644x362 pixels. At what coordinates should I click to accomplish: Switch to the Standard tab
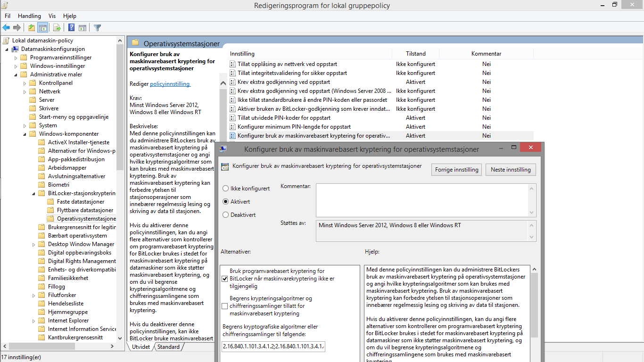(x=168, y=347)
